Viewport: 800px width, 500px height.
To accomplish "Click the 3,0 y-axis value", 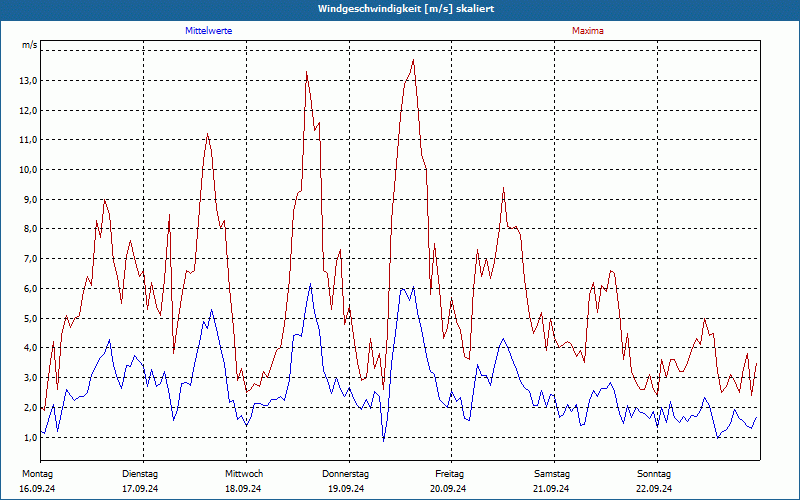I will 31,378.
